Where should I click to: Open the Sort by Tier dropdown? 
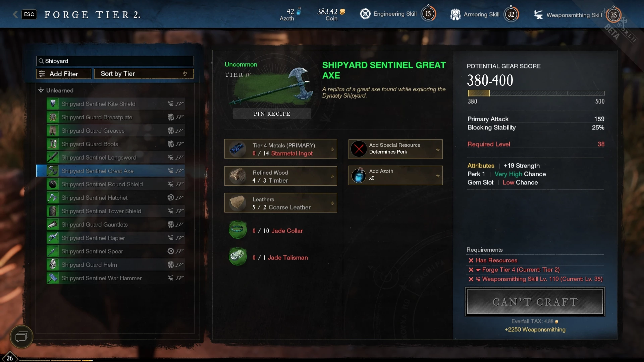144,74
